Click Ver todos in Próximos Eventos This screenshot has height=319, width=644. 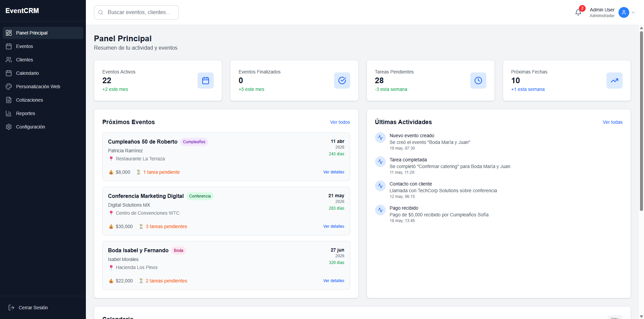tap(340, 122)
